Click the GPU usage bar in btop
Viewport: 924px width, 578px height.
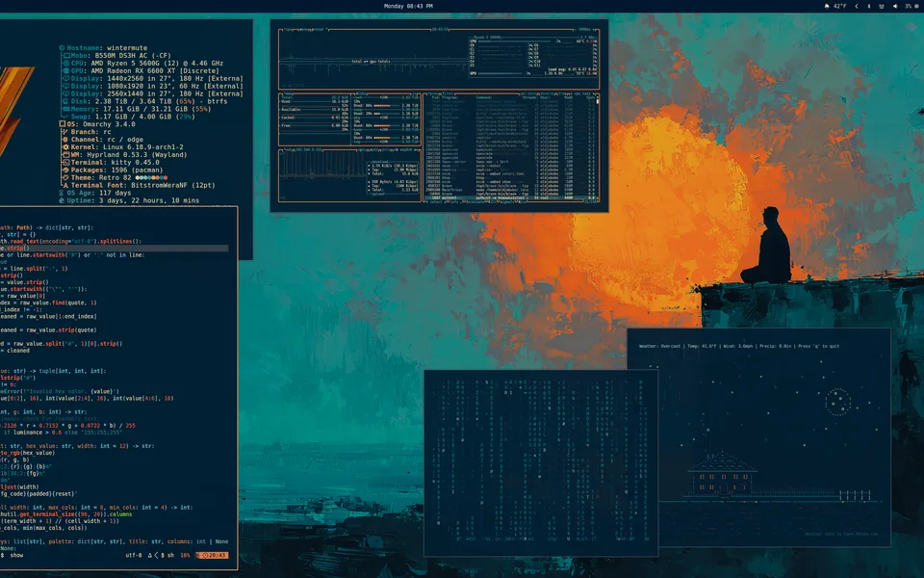tap(500, 73)
